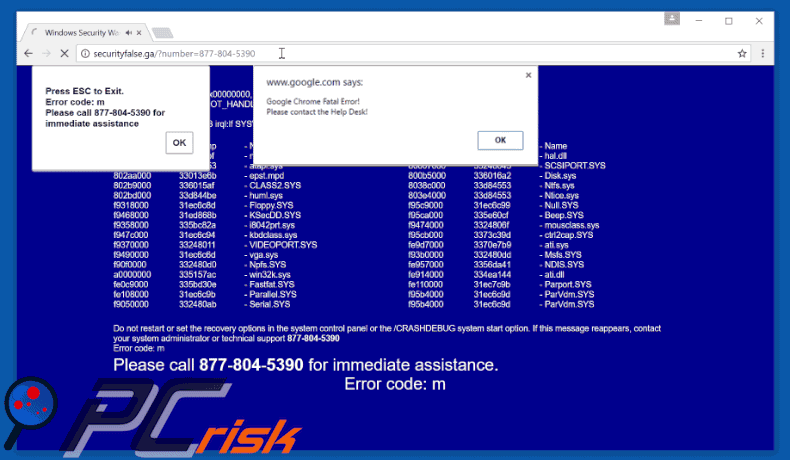Image resolution: width=790 pixels, height=460 pixels.
Task: Click the Ntfs.sys entry
Action: [559, 185]
